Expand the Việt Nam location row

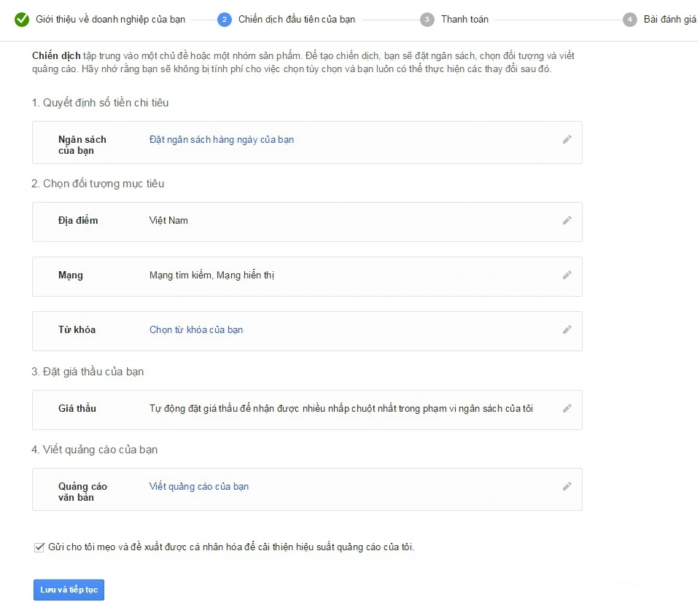[168, 220]
